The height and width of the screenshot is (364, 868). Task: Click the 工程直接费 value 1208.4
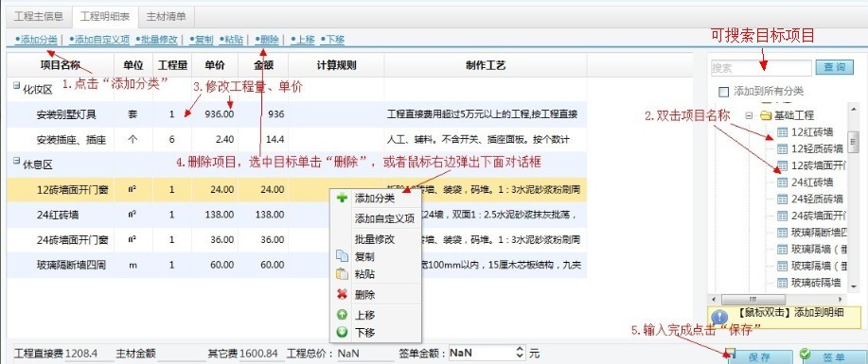[x=81, y=353]
